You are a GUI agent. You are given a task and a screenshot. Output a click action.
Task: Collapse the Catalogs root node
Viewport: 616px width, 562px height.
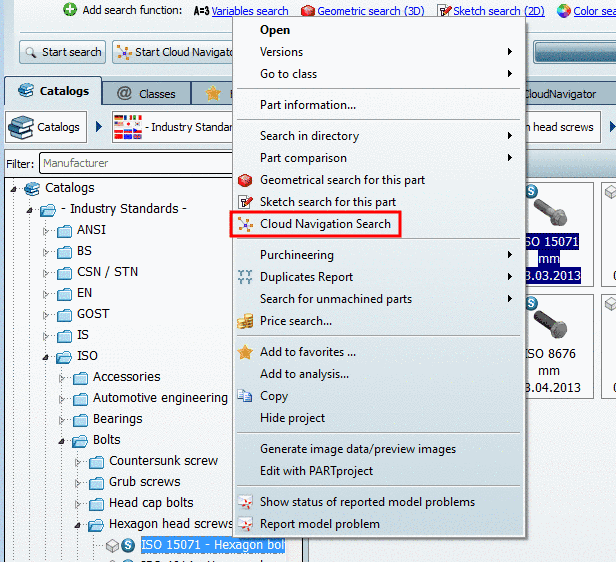[13, 189]
